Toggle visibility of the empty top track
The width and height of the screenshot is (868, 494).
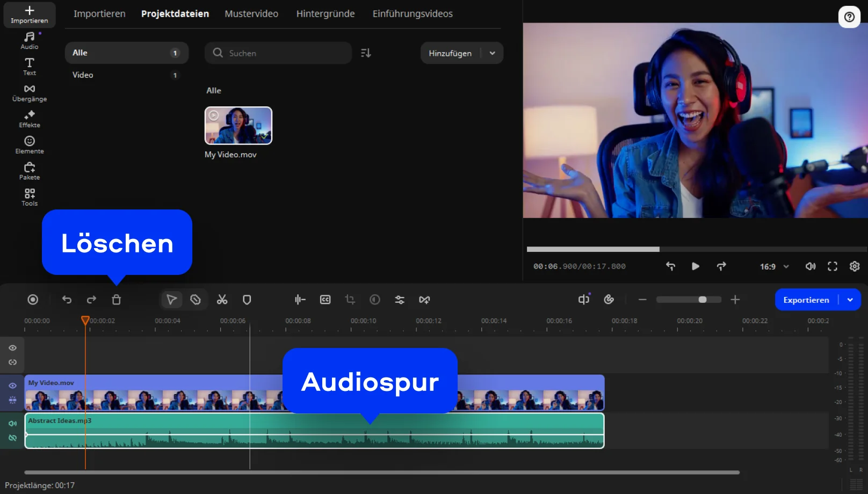coord(12,348)
